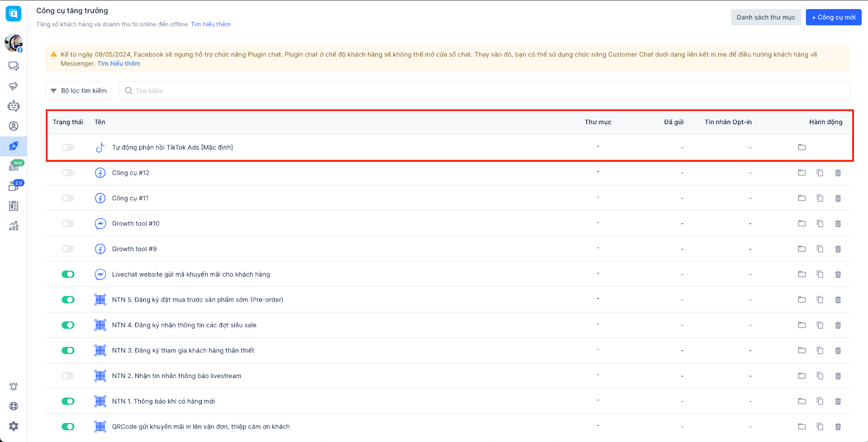Open the settings gear icon in sidebar
This screenshot has height=442, width=868.
[x=14, y=426]
